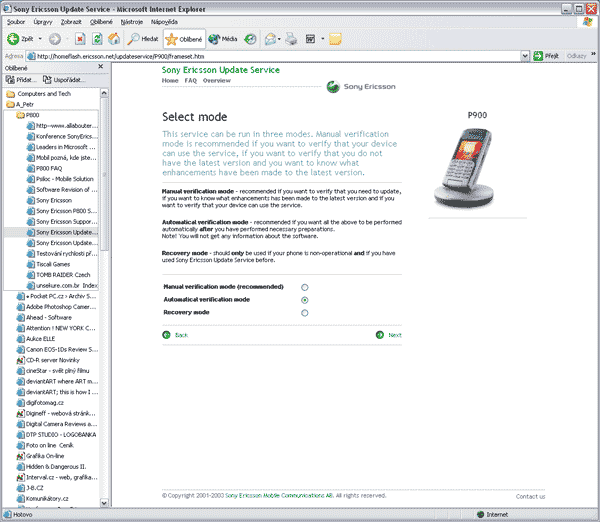The image size is (600, 522).
Task: Click the Back link on page
Action: (175, 335)
